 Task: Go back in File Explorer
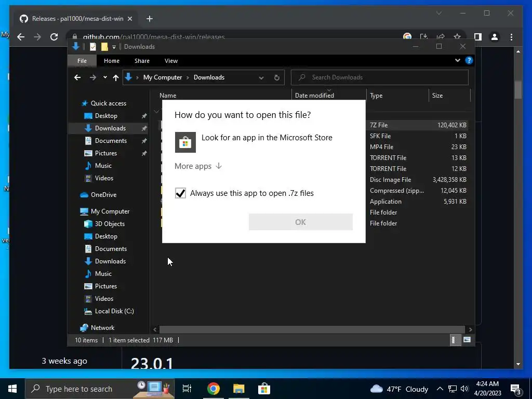(x=78, y=78)
